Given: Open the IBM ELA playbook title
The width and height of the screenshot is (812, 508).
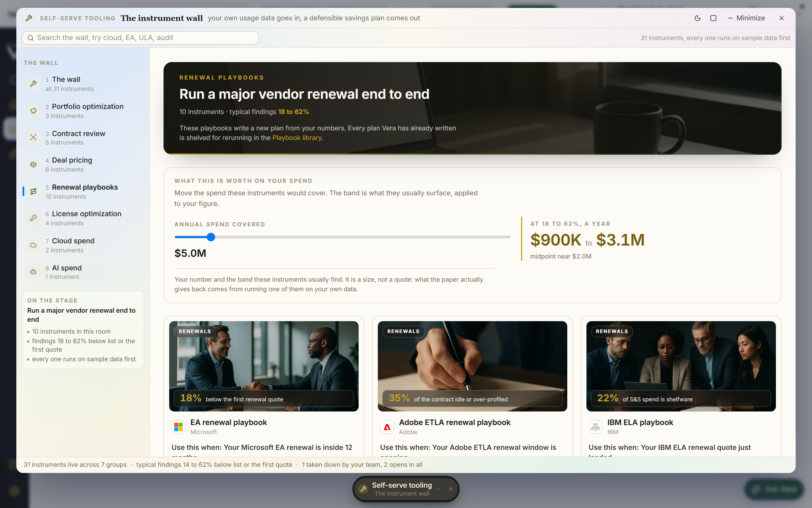Looking at the screenshot, I should click(640, 422).
